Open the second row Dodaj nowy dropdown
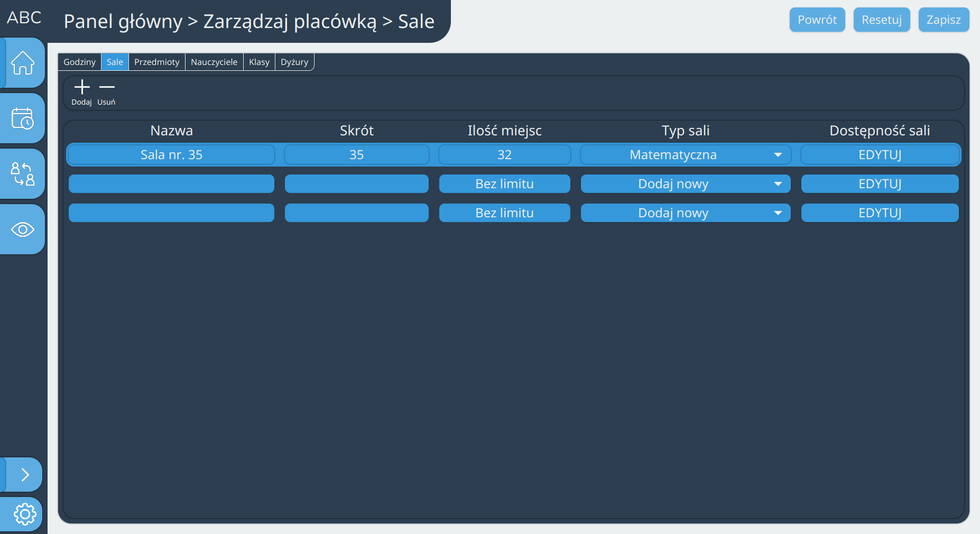The image size is (980, 534). pyautogui.click(x=686, y=184)
